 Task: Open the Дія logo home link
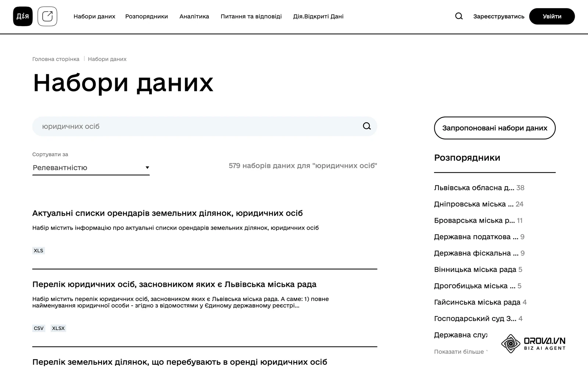pyautogui.click(x=23, y=16)
